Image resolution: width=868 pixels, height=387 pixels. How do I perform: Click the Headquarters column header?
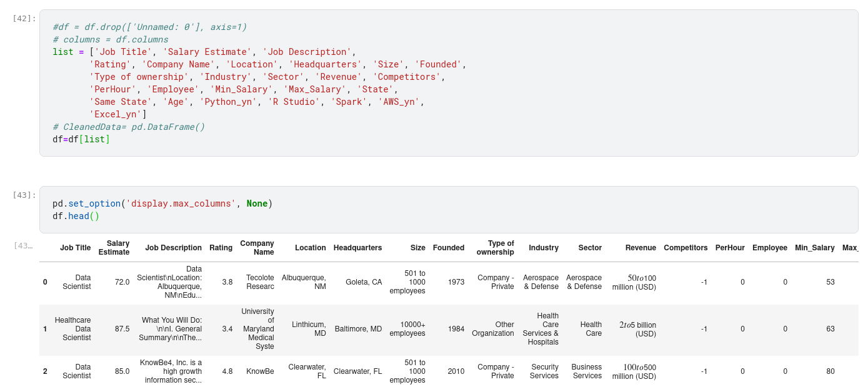[x=357, y=248]
